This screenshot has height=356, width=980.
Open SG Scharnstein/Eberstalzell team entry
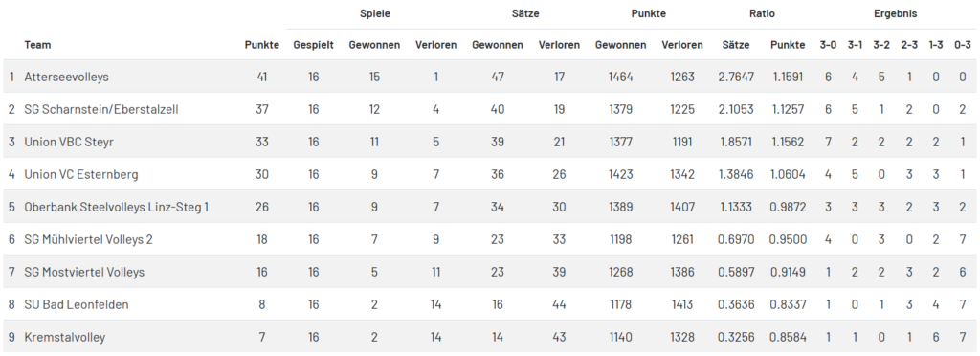pyautogui.click(x=101, y=109)
